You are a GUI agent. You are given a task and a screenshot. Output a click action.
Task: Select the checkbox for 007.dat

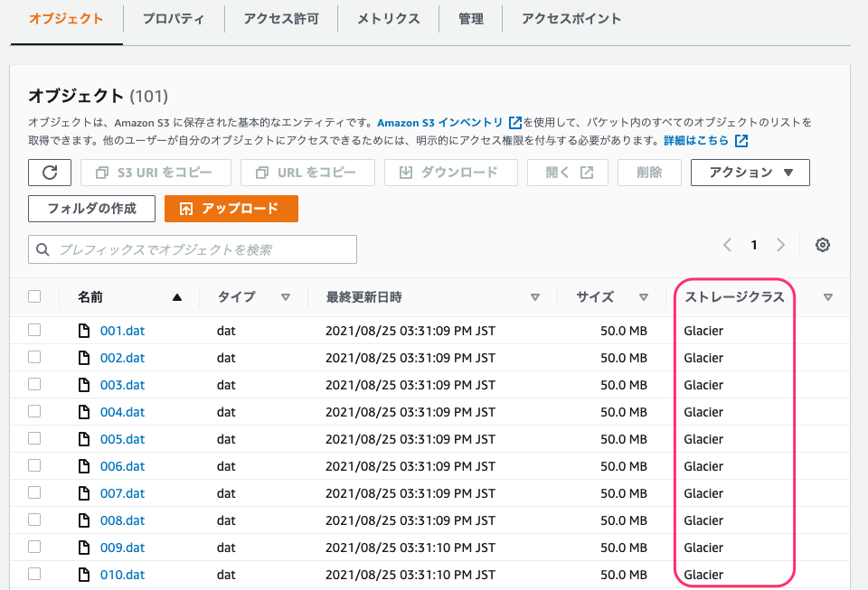(x=34, y=492)
